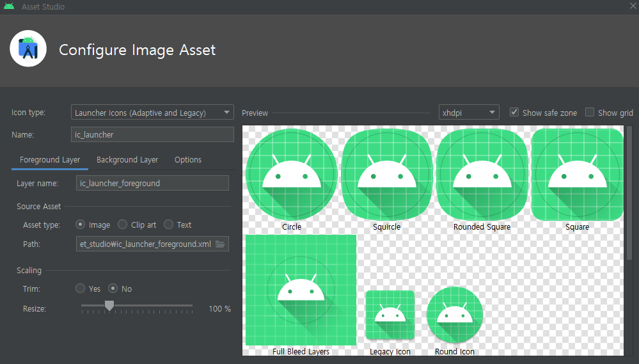Click the Rounded Square icon preview
The height and width of the screenshot is (364, 639).
click(x=482, y=175)
